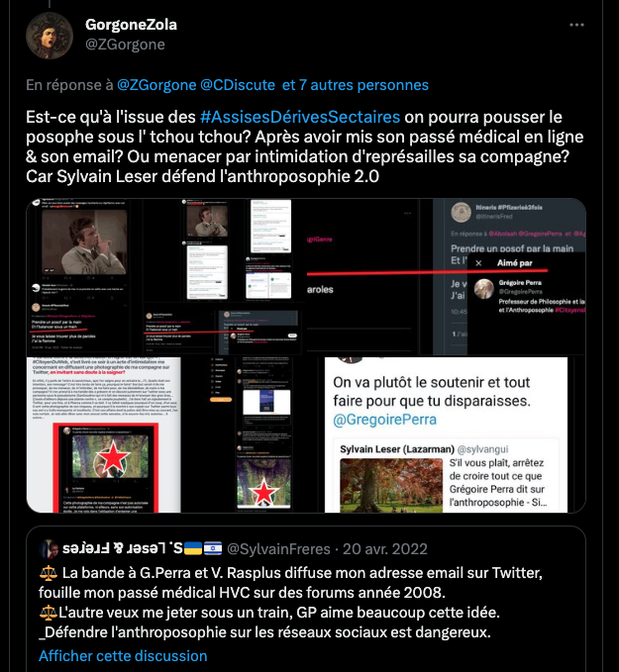Click the Ukraine flag emoji in the quoted name
The width and height of the screenshot is (619, 672).
pyautogui.click(x=192, y=549)
